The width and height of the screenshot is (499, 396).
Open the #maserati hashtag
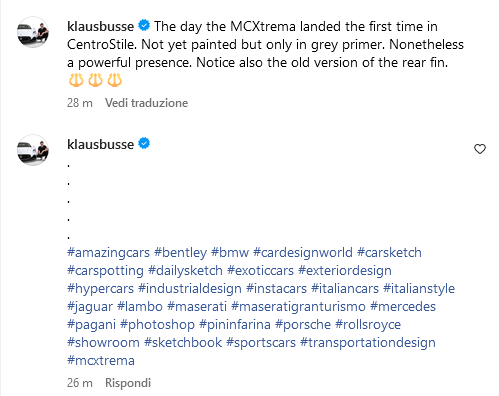point(197,306)
